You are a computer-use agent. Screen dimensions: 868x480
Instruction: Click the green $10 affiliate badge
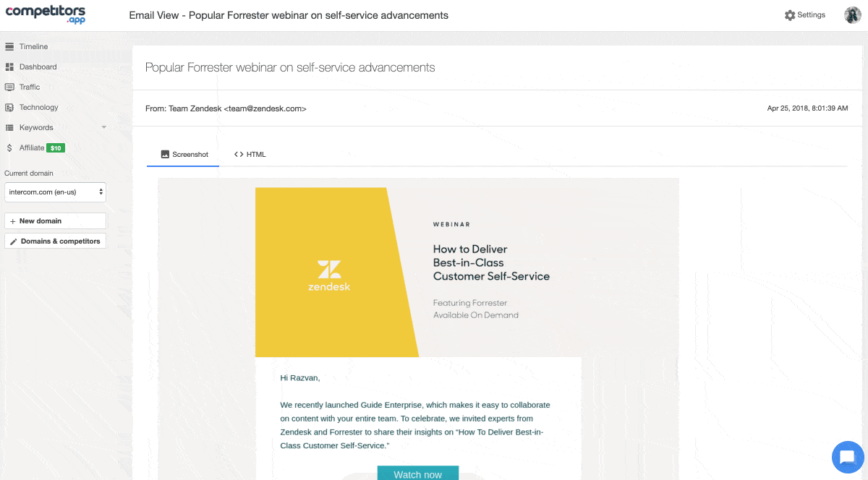point(56,147)
